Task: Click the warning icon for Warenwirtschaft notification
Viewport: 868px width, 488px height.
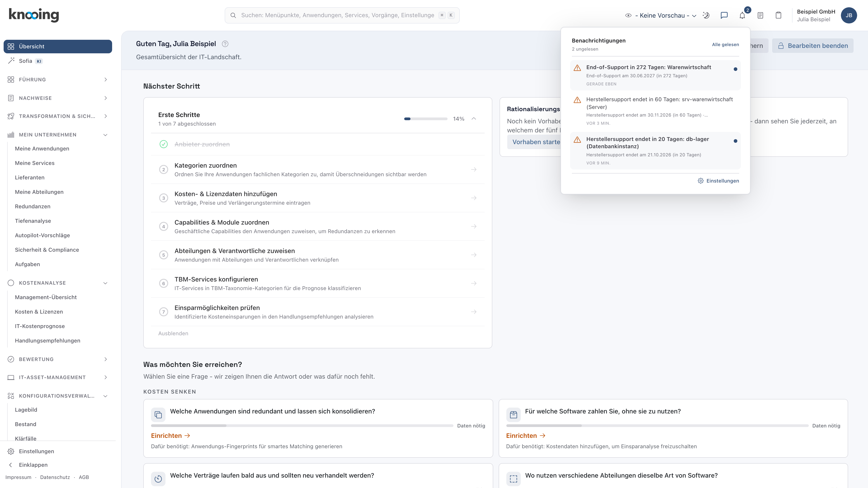Action: [x=577, y=68]
